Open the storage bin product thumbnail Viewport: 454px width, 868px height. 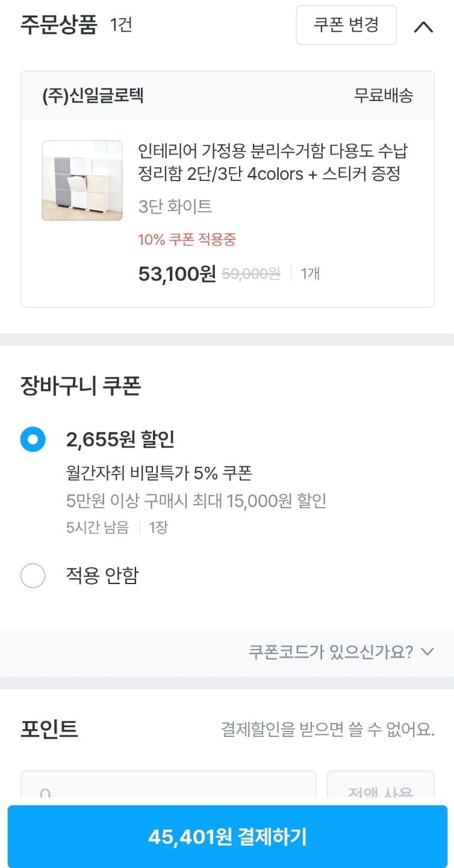coord(82,180)
